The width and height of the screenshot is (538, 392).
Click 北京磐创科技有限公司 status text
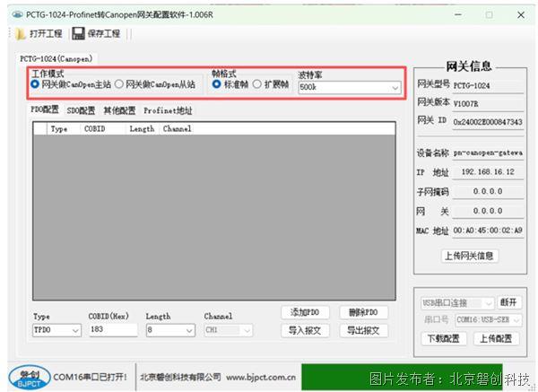180,378
